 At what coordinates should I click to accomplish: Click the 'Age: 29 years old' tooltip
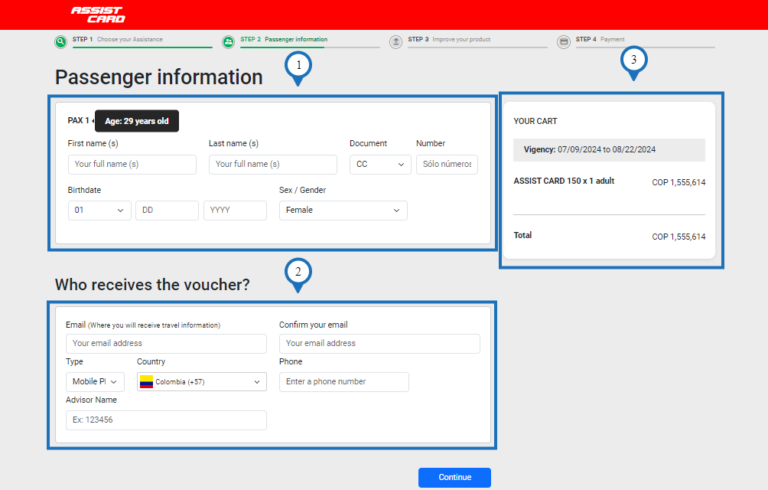(137, 121)
